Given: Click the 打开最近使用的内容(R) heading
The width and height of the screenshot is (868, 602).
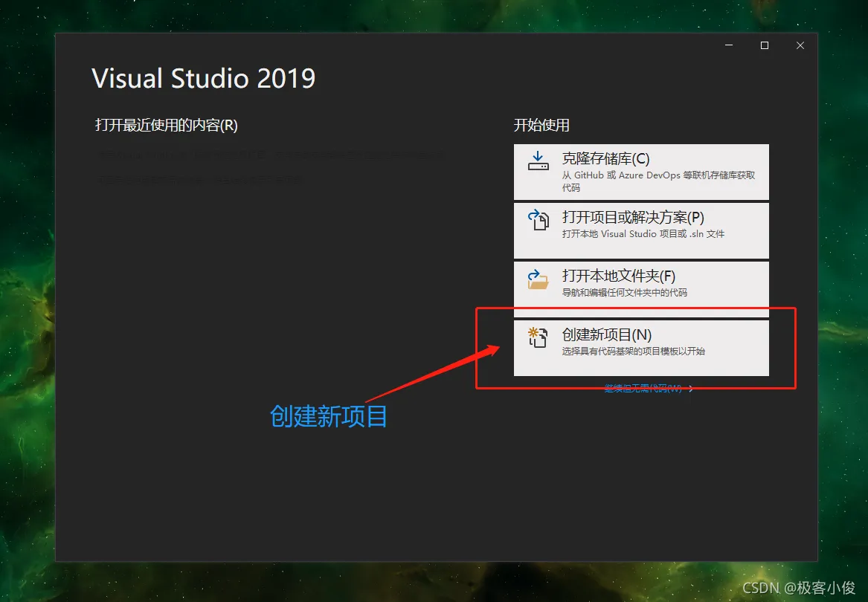Looking at the screenshot, I should [x=166, y=125].
